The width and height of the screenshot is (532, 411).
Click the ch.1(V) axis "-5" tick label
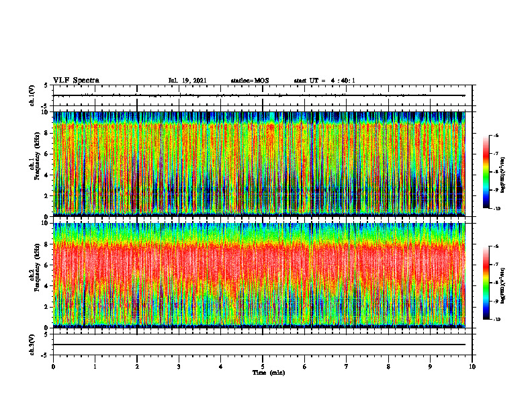click(x=46, y=106)
